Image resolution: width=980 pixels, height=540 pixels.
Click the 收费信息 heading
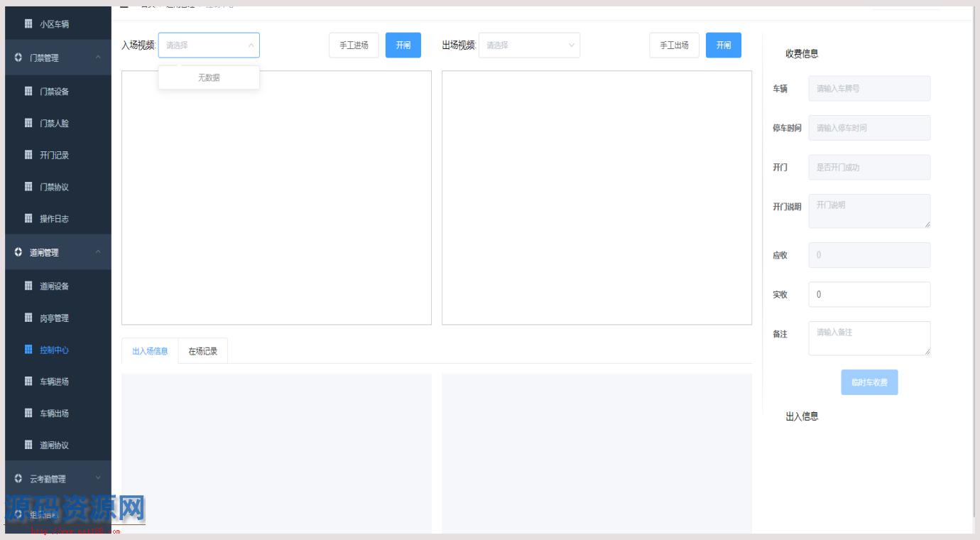click(802, 53)
